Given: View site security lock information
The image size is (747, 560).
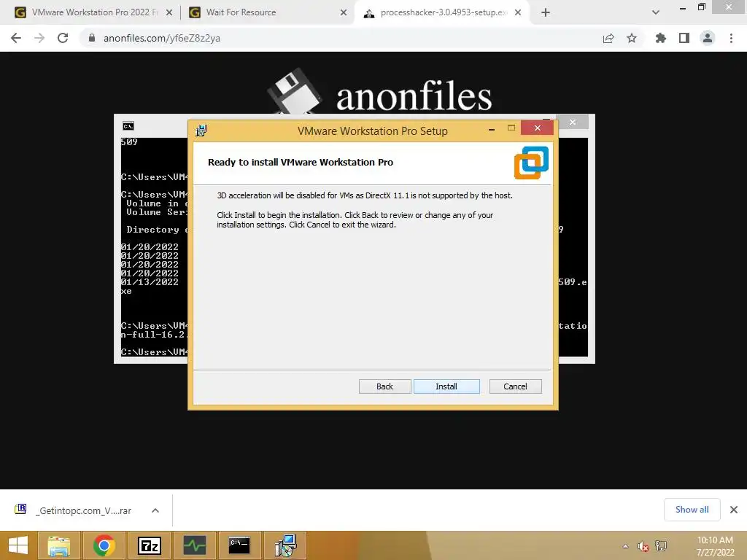Looking at the screenshot, I should tap(92, 38).
